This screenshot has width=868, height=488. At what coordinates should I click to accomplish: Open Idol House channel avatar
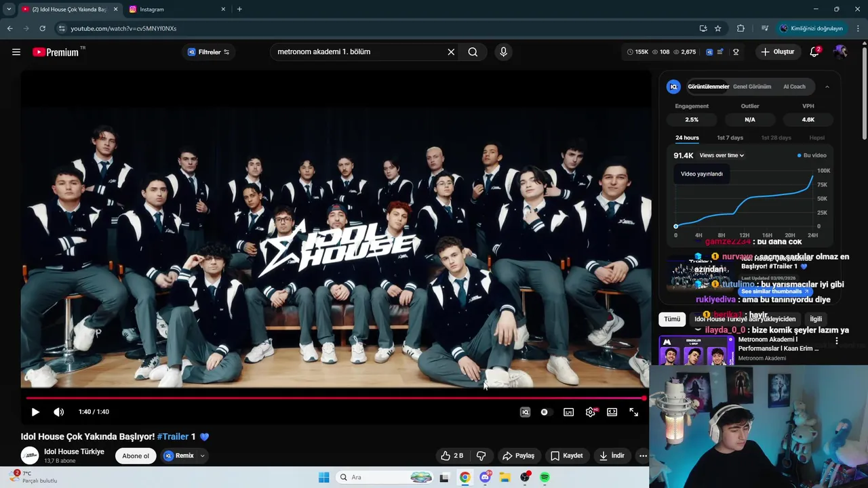coord(30,455)
